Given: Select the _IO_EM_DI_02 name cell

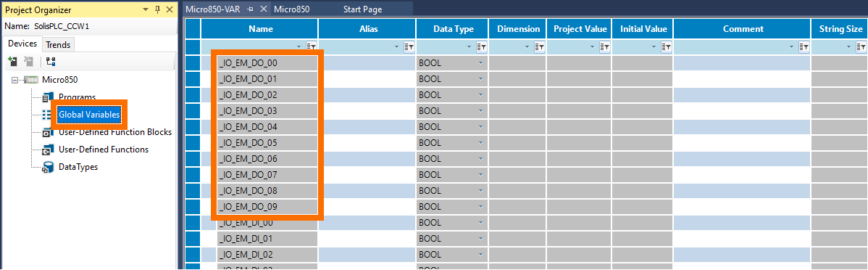Looking at the screenshot, I should [267, 255].
